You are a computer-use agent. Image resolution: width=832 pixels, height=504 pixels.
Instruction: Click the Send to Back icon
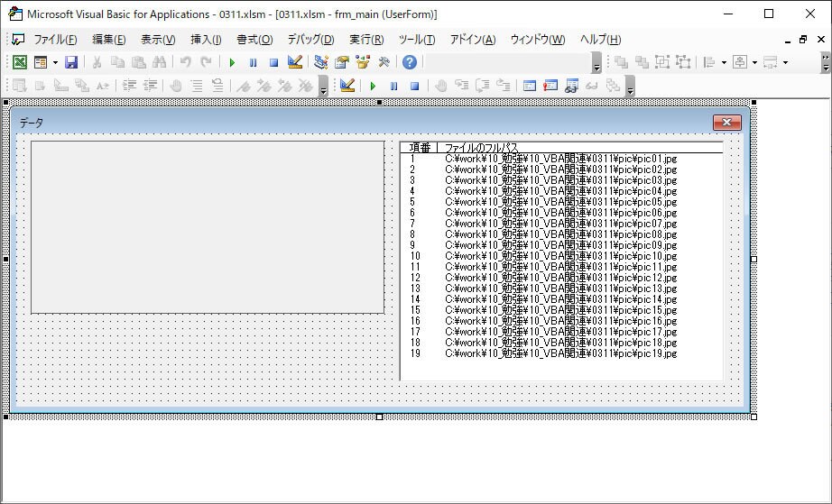tap(642, 62)
